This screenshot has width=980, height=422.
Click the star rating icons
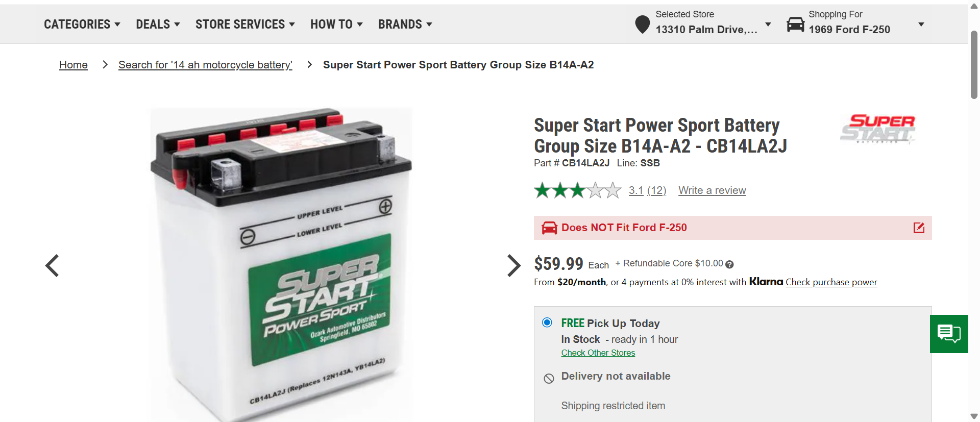click(x=578, y=190)
